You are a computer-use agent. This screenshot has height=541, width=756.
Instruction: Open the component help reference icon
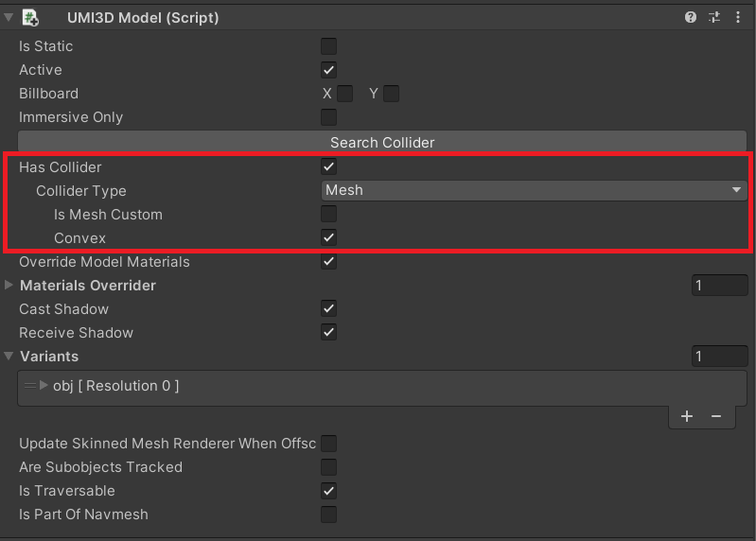(690, 17)
